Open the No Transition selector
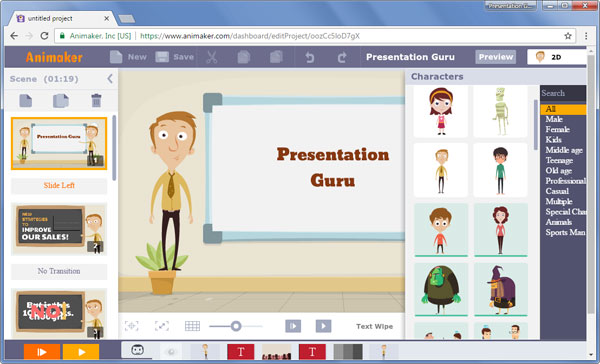Screen dimensions: 600x364 coord(59,271)
